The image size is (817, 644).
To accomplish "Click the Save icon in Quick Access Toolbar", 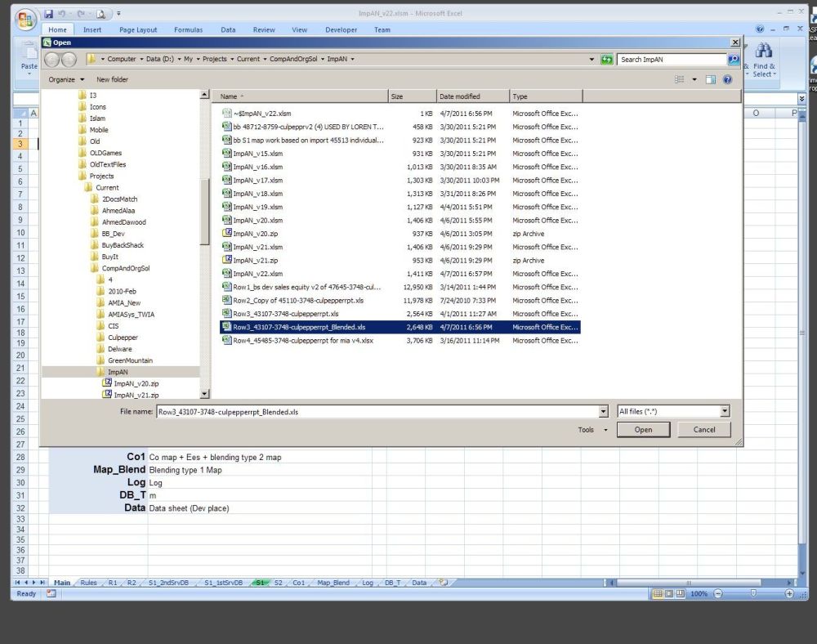I will pyautogui.click(x=49, y=14).
